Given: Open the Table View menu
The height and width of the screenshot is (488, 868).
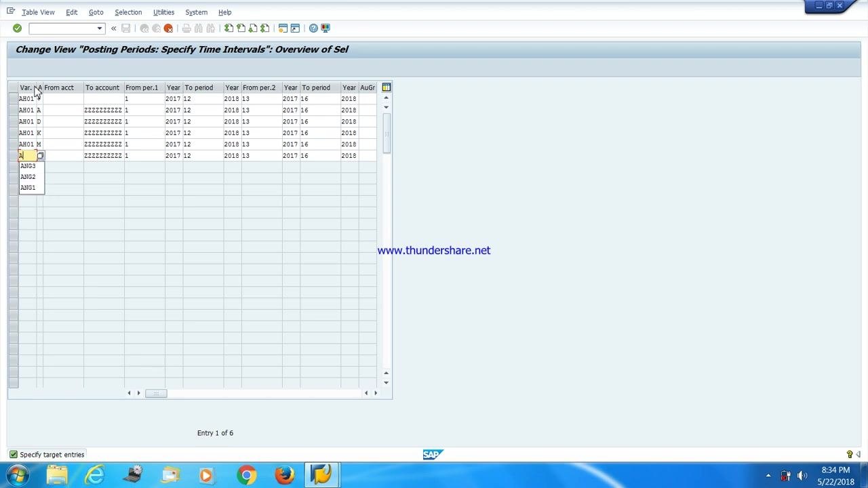Looking at the screenshot, I should (38, 12).
